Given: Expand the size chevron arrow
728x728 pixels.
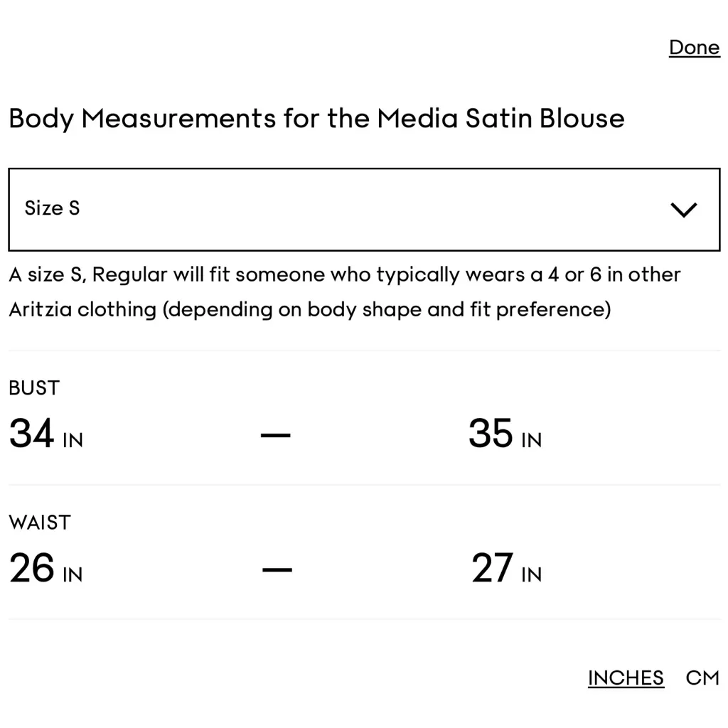Looking at the screenshot, I should tap(683, 210).
